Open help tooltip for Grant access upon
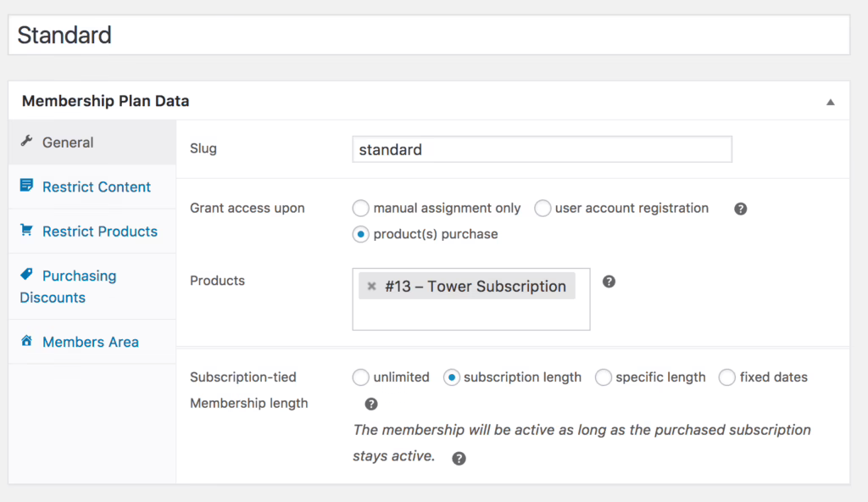This screenshot has width=868, height=502. (740, 209)
